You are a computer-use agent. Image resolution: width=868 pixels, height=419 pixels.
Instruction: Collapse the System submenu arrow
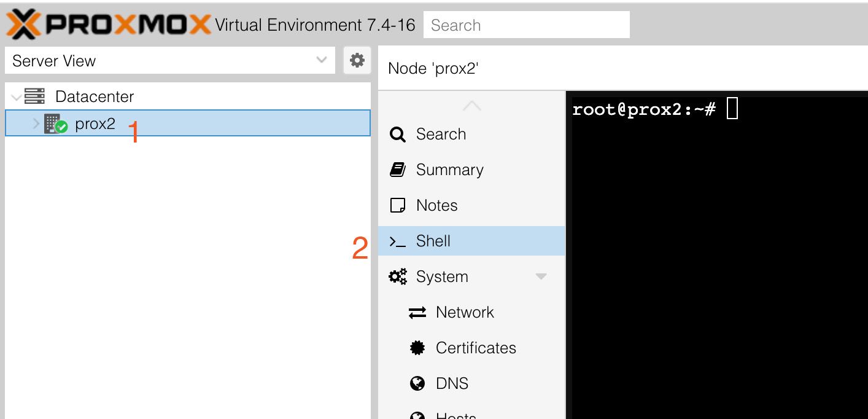(541, 276)
